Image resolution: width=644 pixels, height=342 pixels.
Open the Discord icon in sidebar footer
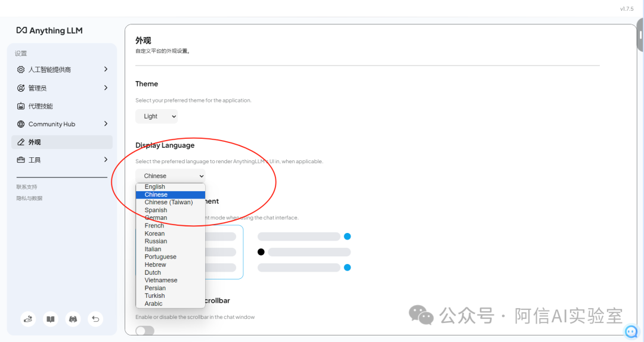click(73, 319)
